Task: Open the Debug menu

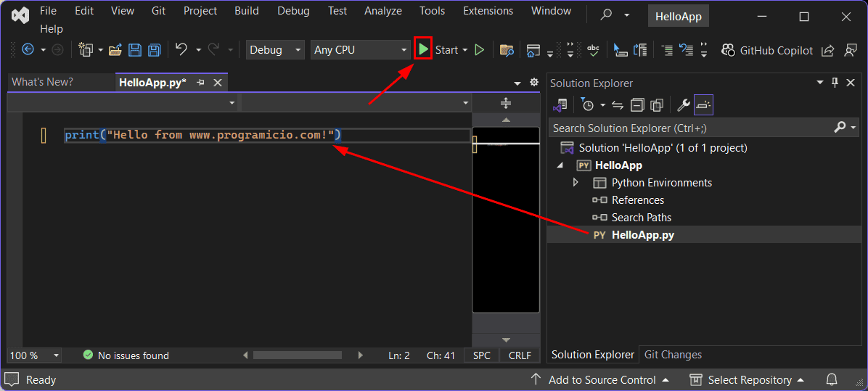Action: [x=293, y=11]
